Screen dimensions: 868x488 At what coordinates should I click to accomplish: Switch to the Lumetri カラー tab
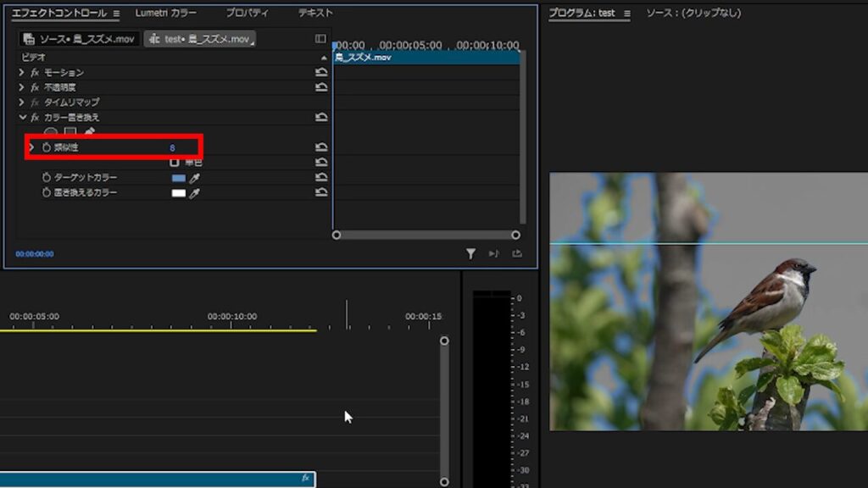click(165, 13)
